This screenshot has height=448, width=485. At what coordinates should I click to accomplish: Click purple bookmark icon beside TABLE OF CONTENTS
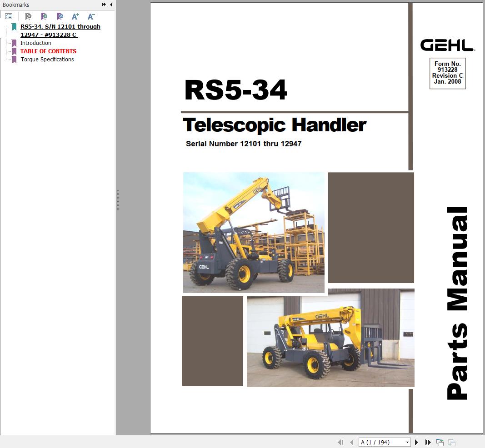(14, 51)
